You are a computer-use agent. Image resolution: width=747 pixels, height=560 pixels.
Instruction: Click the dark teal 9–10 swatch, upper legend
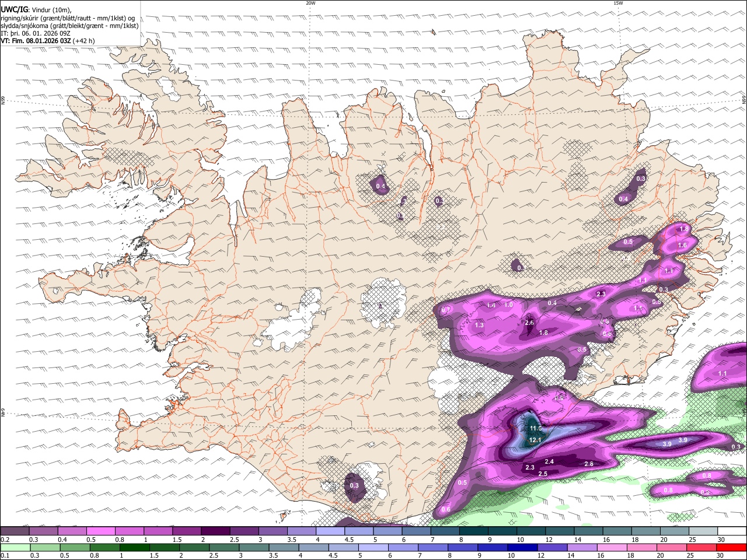coord(502,531)
